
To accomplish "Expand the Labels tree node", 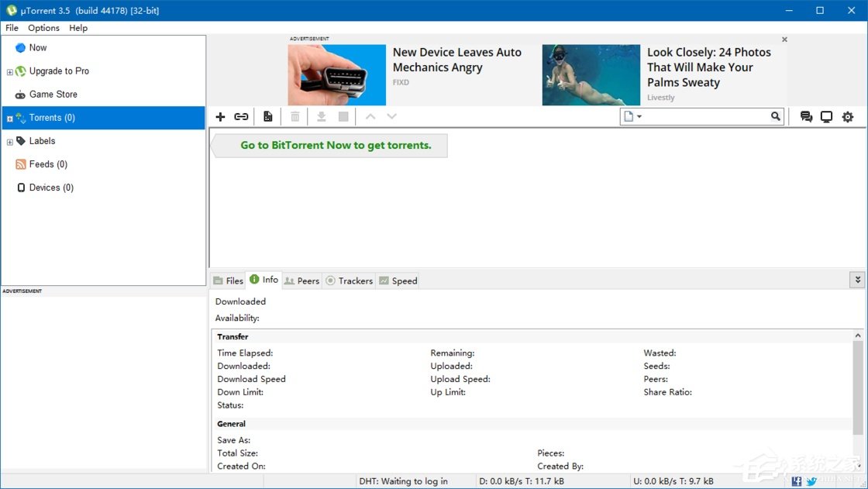I will pyautogui.click(x=10, y=142).
